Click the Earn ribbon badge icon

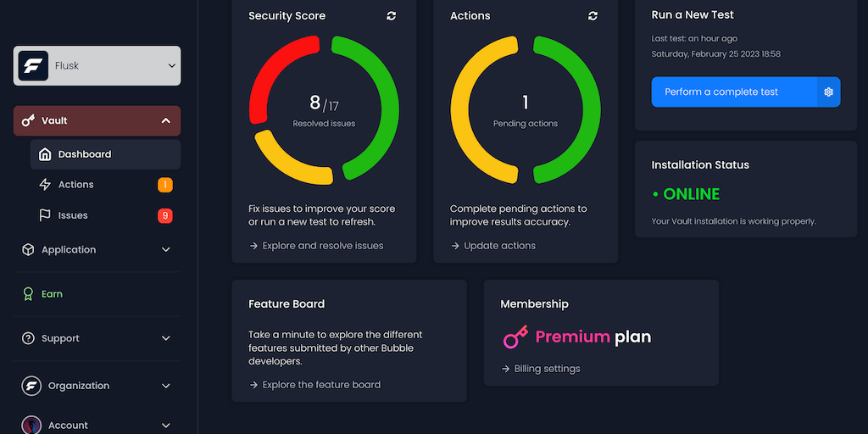(x=28, y=294)
